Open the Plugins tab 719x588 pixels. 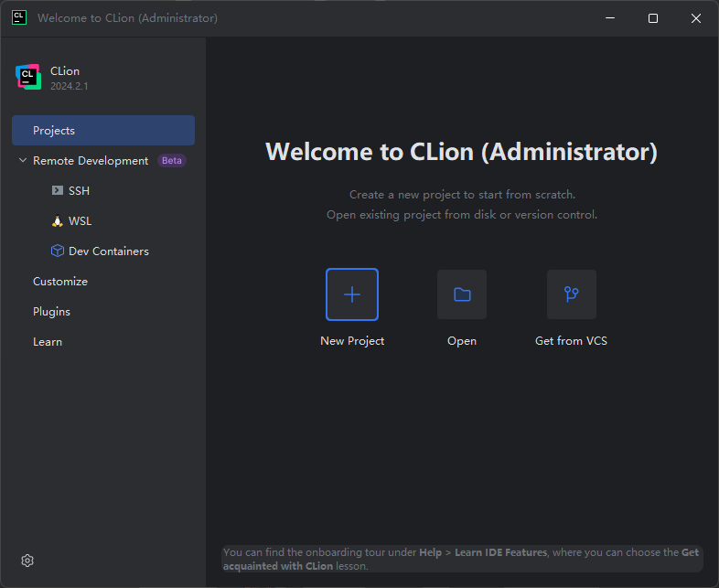pyautogui.click(x=51, y=312)
